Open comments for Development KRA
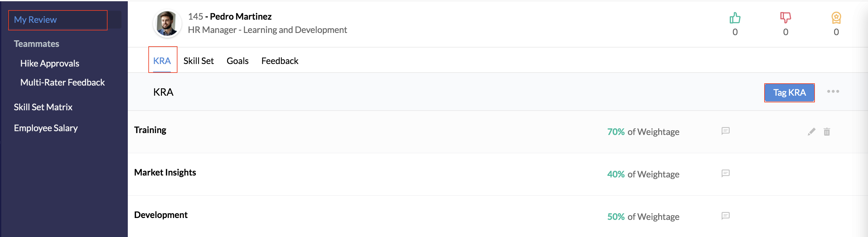This screenshot has width=868, height=237. click(725, 216)
